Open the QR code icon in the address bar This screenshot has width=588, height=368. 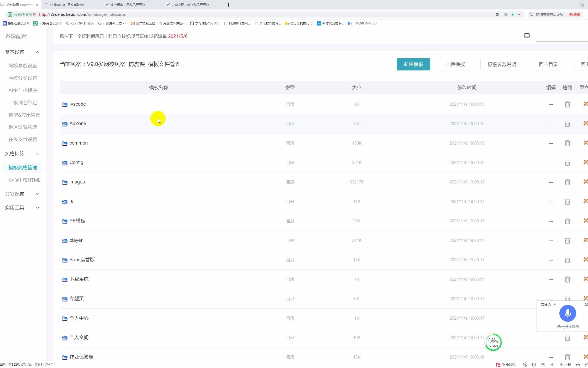pos(505,14)
